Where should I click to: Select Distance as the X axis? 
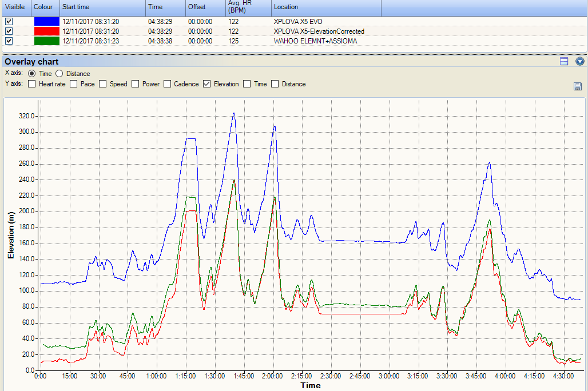point(59,73)
